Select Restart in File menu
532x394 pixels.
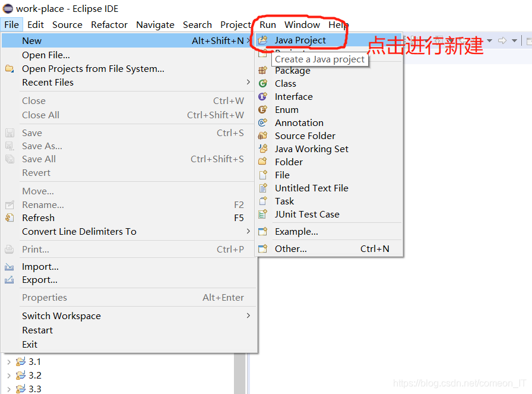click(x=128, y=330)
